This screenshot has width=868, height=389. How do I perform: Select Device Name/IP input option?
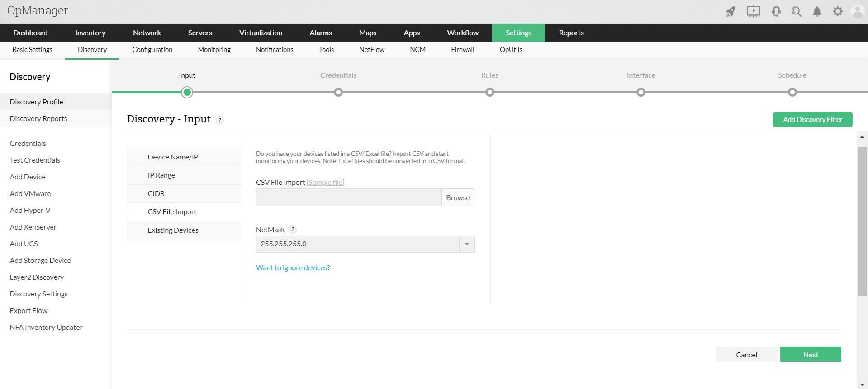pyautogui.click(x=184, y=157)
